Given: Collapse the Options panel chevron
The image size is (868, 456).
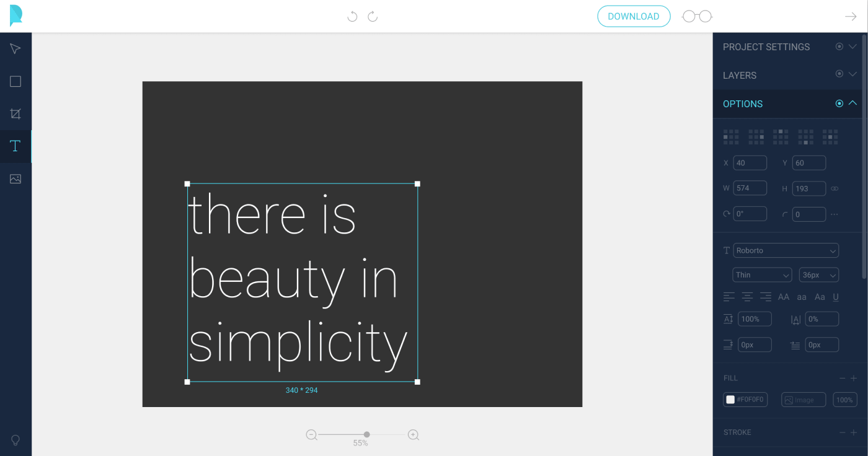Looking at the screenshot, I should [852, 103].
